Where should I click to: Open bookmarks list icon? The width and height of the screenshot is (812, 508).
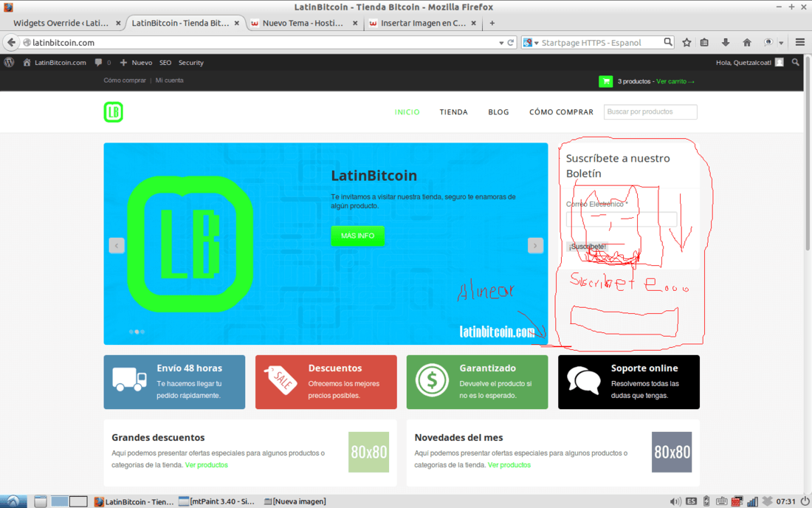tap(704, 43)
